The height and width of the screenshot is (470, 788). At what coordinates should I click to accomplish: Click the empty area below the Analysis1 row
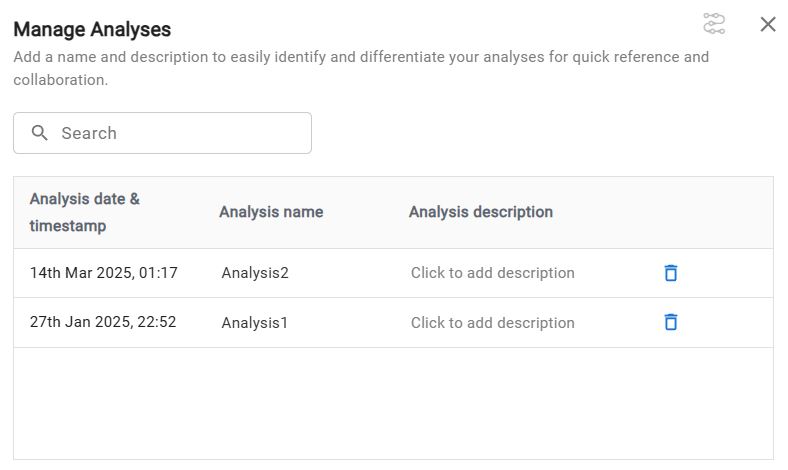[x=393, y=403]
